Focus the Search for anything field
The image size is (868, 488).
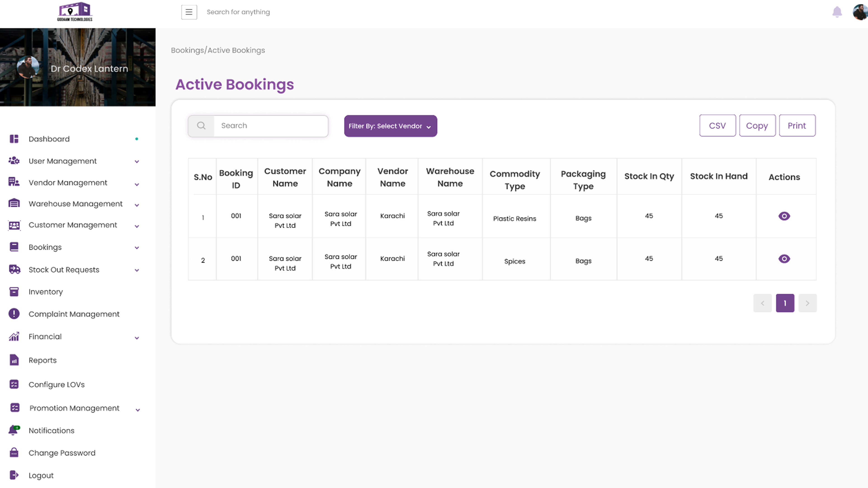(x=238, y=12)
